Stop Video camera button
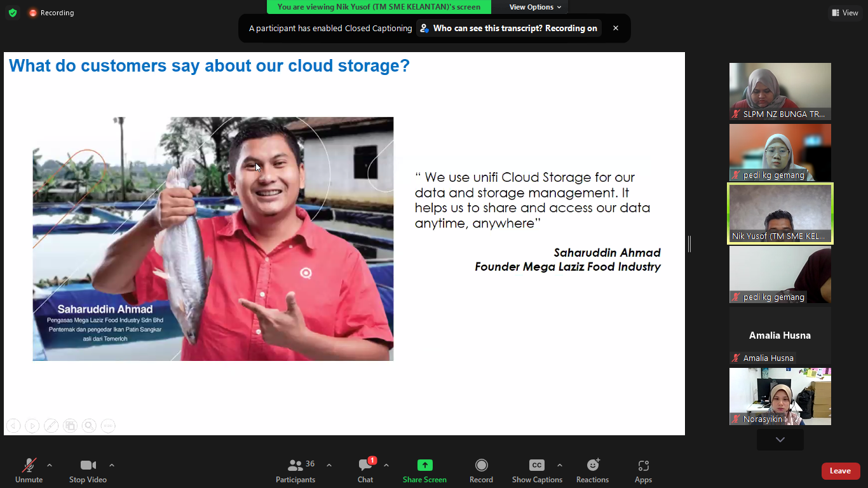The image size is (868, 488). coord(88,471)
